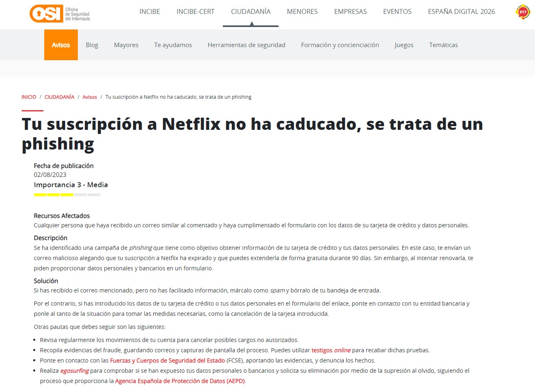
Task: Open Herramientas de seguridad section
Action: click(247, 45)
